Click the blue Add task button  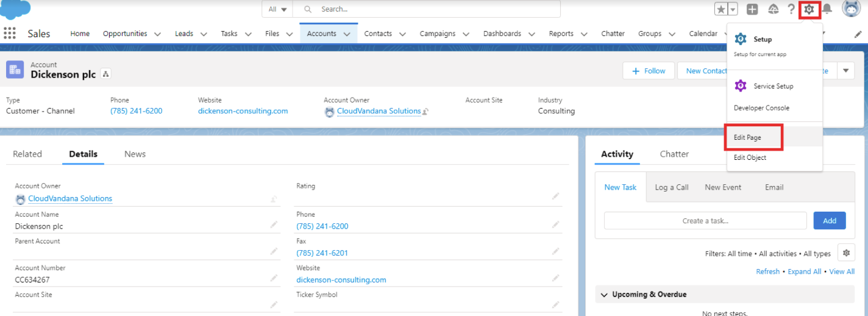(830, 221)
